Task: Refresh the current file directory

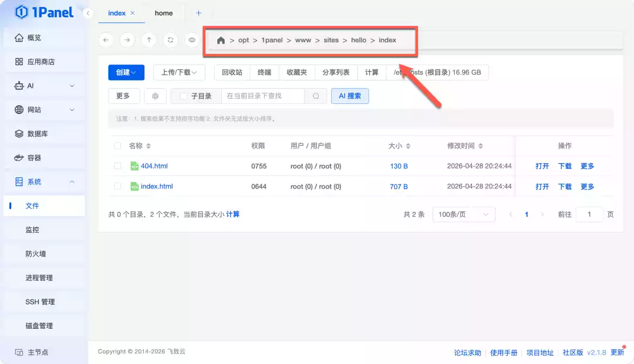Action: pyautogui.click(x=170, y=40)
